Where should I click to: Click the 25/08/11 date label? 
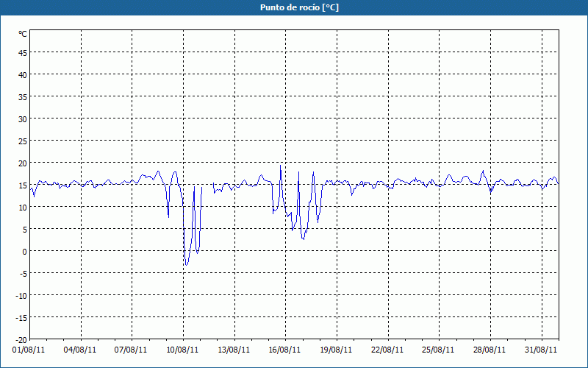438,350
